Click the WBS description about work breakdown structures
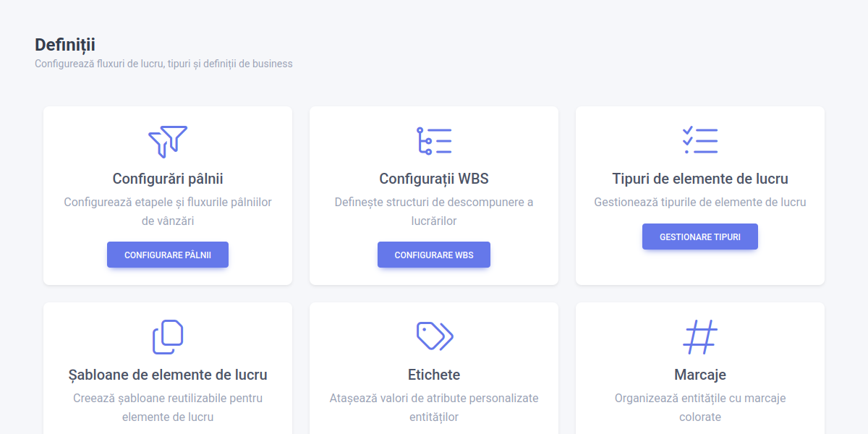868x434 pixels. pyautogui.click(x=434, y=211)
